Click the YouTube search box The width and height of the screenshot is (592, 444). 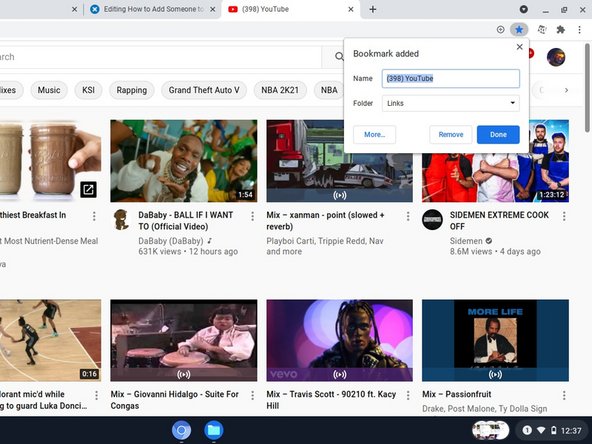click(160, 57)
